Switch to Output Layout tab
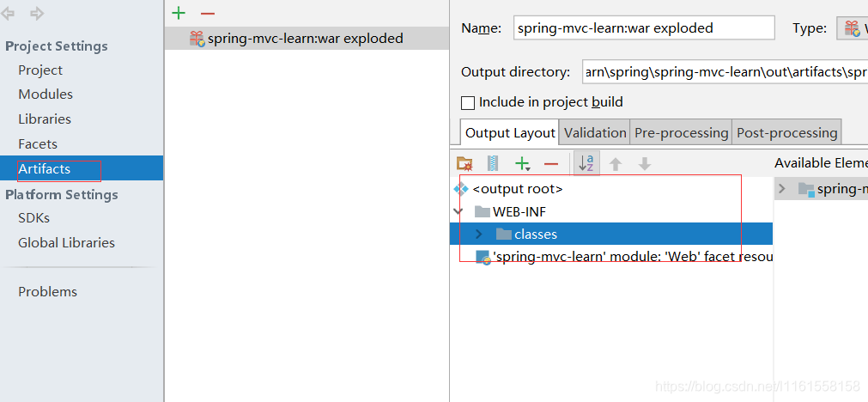 tap(510, 133)
